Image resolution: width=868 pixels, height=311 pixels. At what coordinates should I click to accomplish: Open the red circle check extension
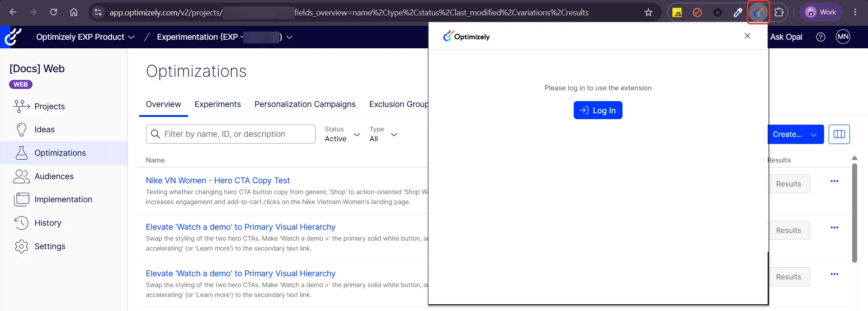click(697, 12)
